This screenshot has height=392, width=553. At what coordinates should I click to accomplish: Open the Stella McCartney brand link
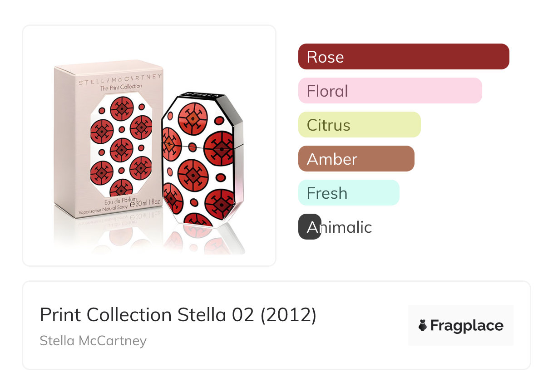click(x=93, y=341)
